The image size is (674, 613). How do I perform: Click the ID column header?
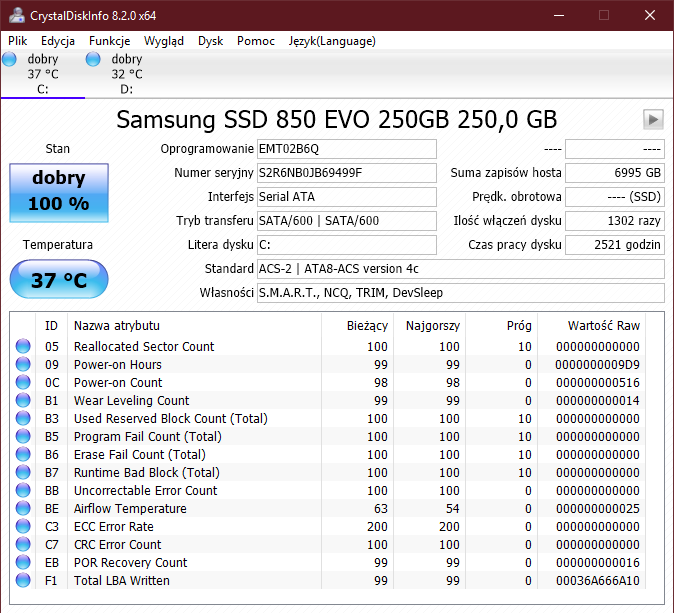point(51,325)
